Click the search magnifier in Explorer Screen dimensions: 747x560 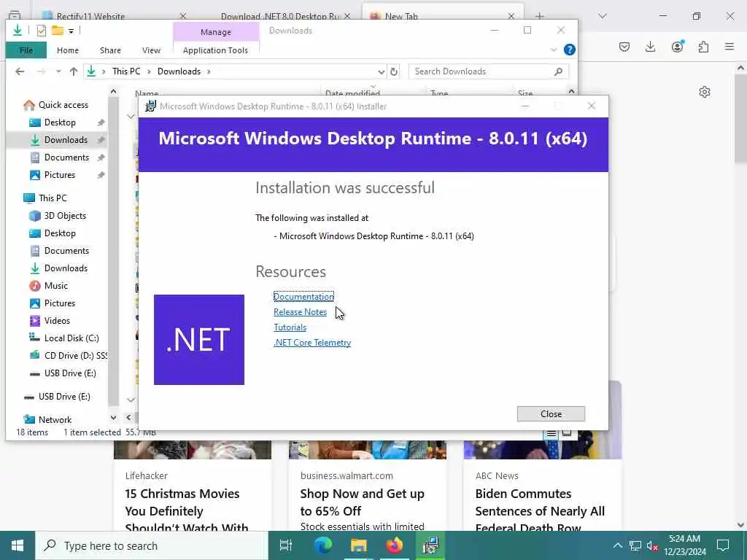(x=558, y=71)
